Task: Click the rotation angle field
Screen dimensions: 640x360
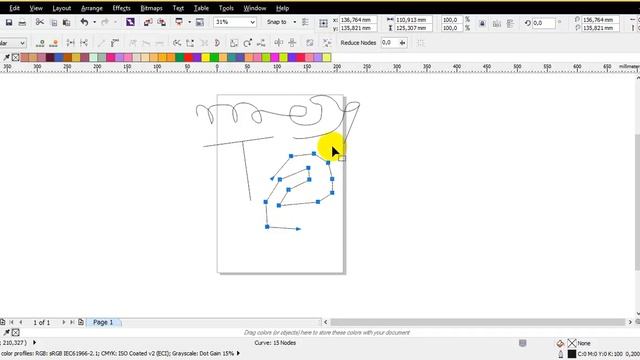Action: (544, 23)
